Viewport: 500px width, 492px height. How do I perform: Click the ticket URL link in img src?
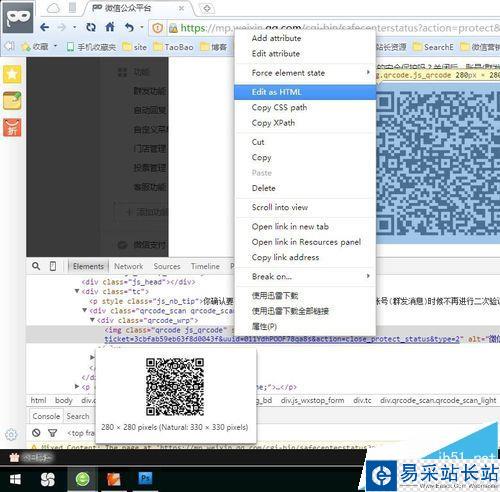(282, 339)
